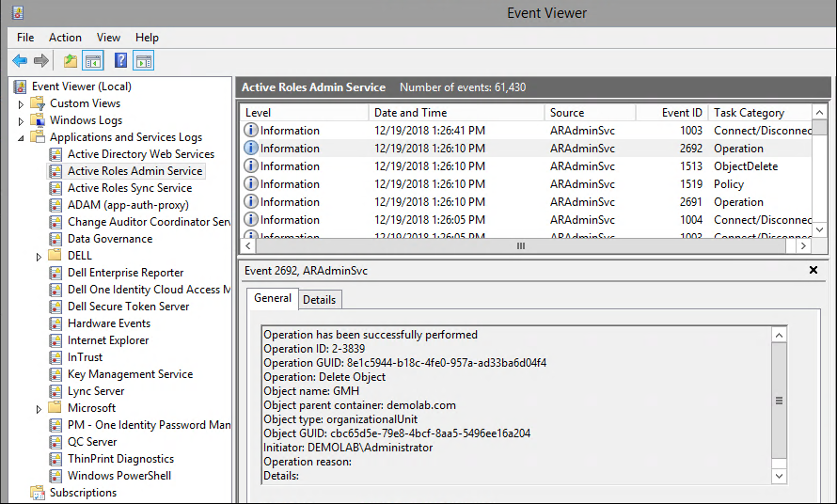This screenshot has height=504, width=837.
Task: Expand the Windows Logs node
Action: coord(21,121)
